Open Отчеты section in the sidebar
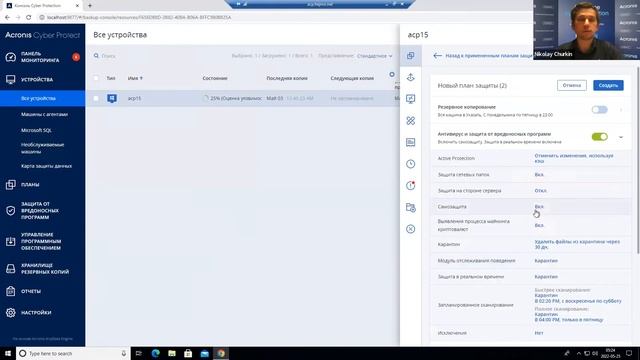 [31, 291]
